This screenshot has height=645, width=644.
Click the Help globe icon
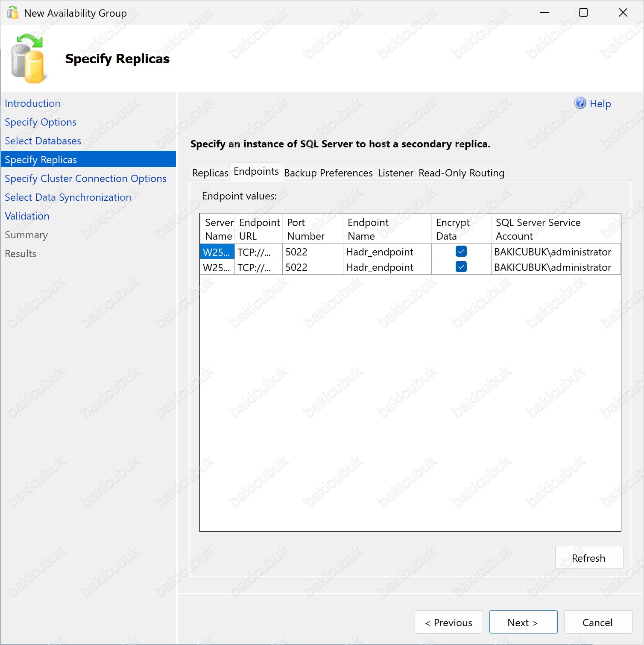580,103
